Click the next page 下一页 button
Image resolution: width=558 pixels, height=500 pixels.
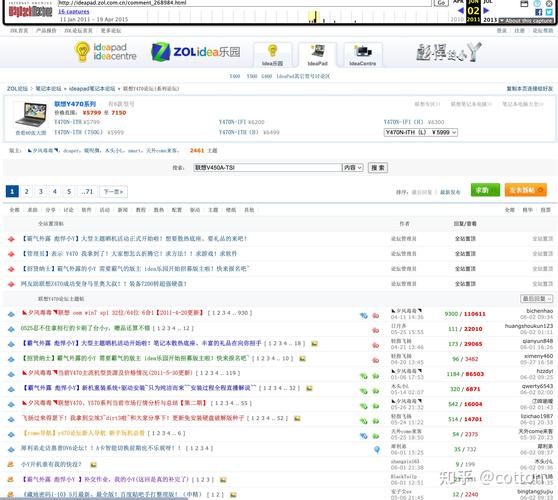coord(114,191)
